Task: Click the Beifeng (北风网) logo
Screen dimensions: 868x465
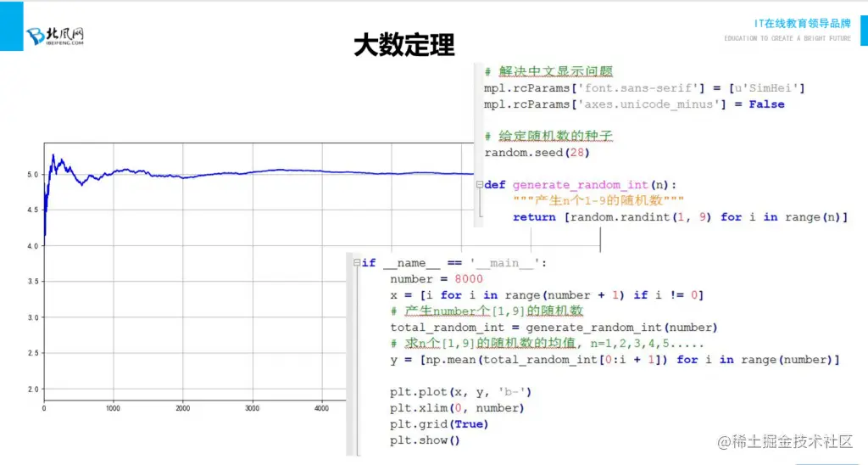Action: pyautogui.click(x=55, y=36)
